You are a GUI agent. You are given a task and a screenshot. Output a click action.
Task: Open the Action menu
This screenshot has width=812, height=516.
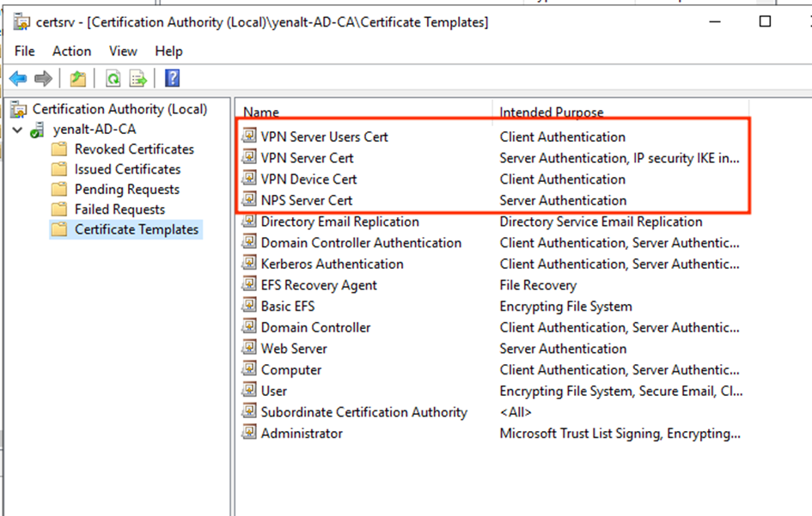point(71,52)
